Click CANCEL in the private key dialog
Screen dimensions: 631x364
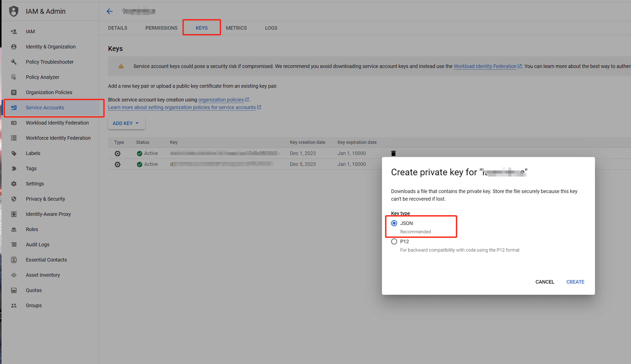click(545, 282)
